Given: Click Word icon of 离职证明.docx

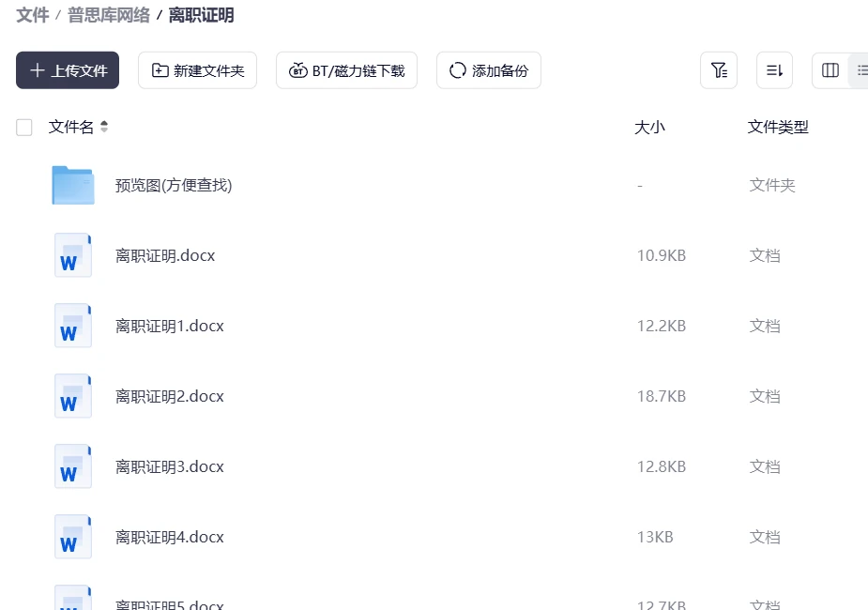Looking at the screenshot, I should point(73,255).
